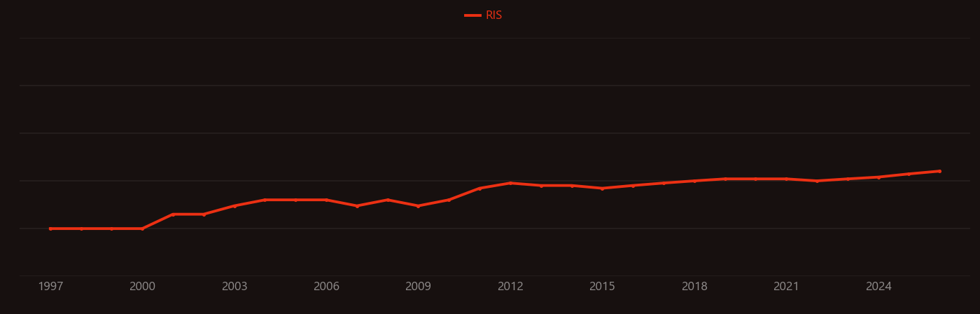Click RIS data point above 2018
This screenshot has height=314, width=980.
tap(694, 181)
